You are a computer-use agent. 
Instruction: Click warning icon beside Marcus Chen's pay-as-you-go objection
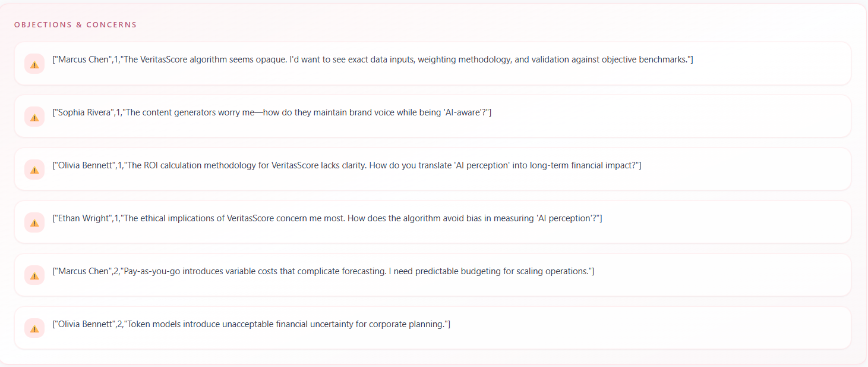[34, 275]
